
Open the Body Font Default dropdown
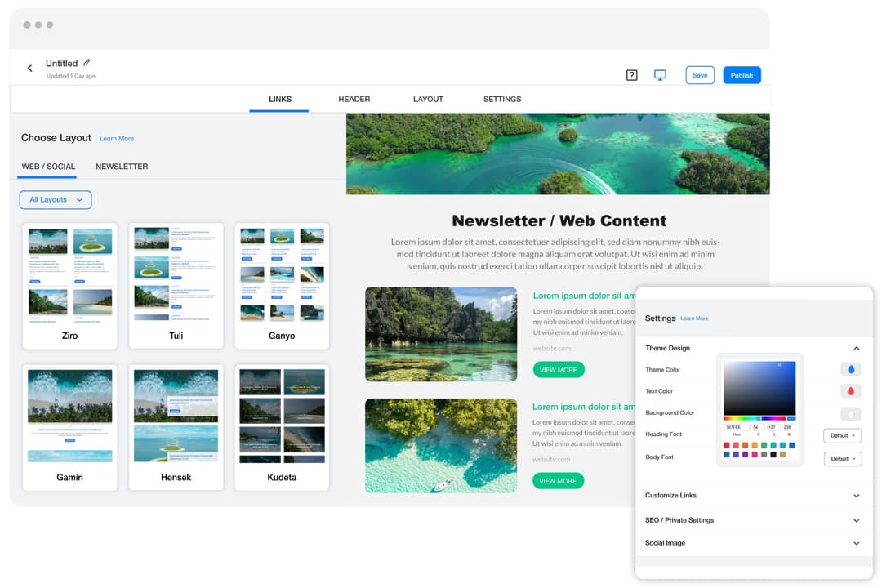pos(842,459)
